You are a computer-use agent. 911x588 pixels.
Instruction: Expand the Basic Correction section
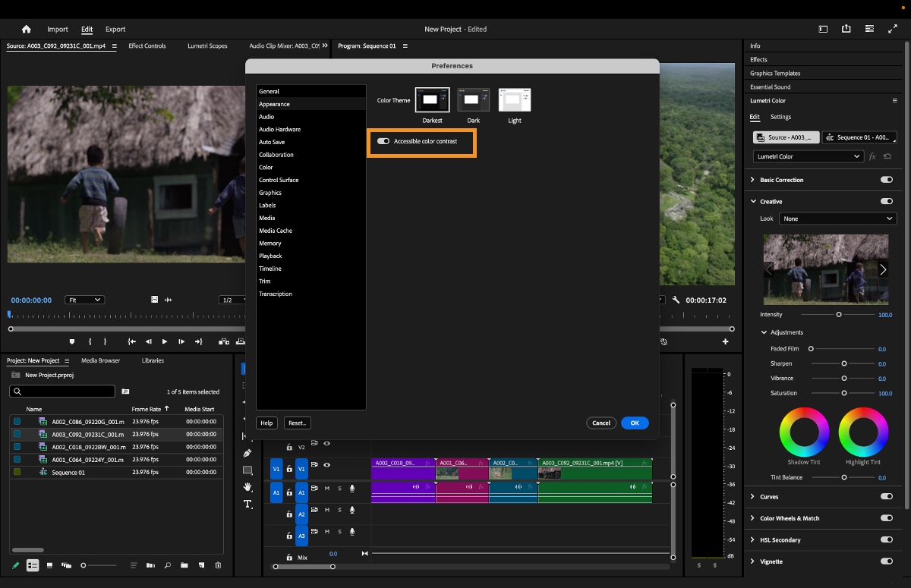point(752,180)
